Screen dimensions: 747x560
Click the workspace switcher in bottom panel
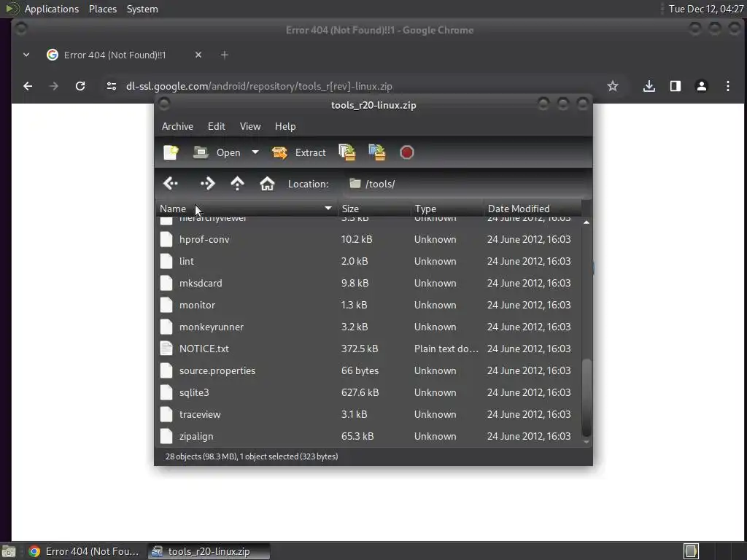coord(714,551)
